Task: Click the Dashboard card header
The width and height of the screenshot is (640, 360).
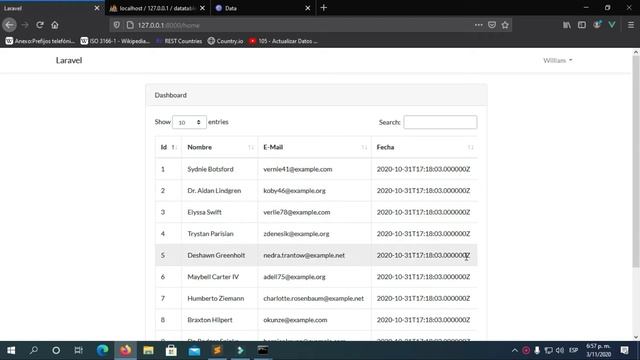Action: point(316,95)
